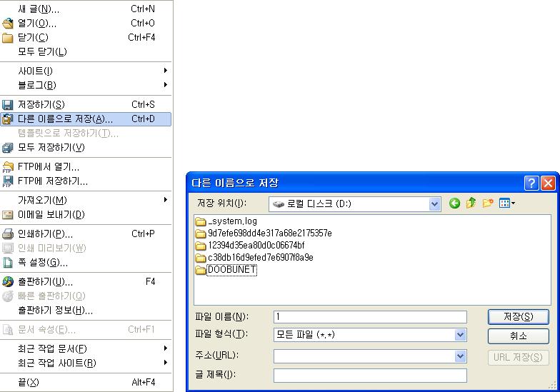560x392 pixels.
Task: Click the stacked disks icon beside 모두 저장하기(V)
Action: coord(7,147)
